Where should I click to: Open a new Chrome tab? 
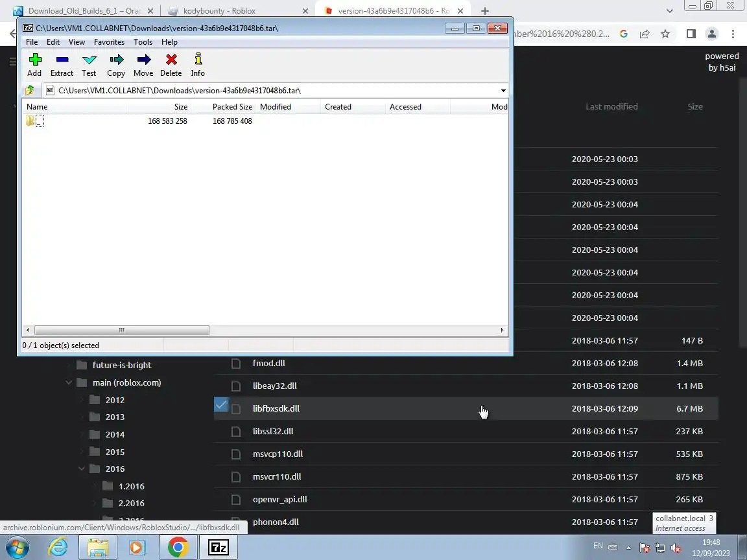(484, 10)
